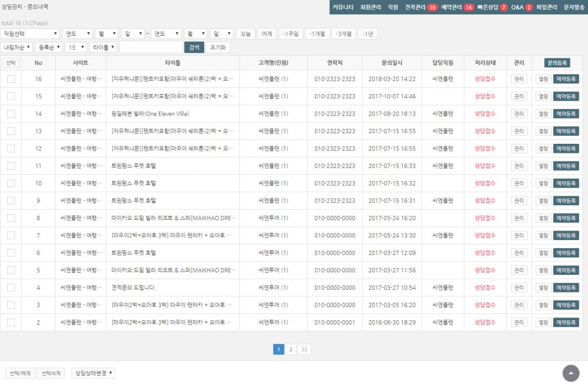Image resolution: width=588 pixels, height=386 pixels.
Task: Open the 직원선택 staff dropdown
Action: (x=30, y=34)
